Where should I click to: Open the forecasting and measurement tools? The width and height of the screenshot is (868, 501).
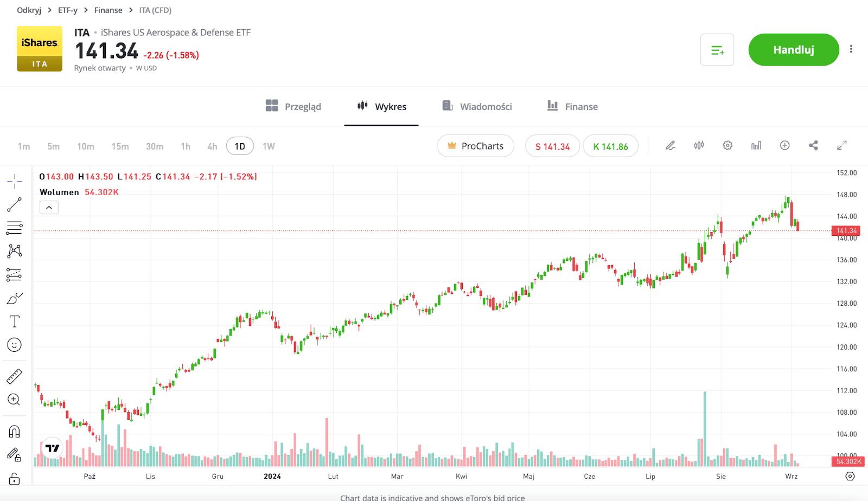[15, 275]
